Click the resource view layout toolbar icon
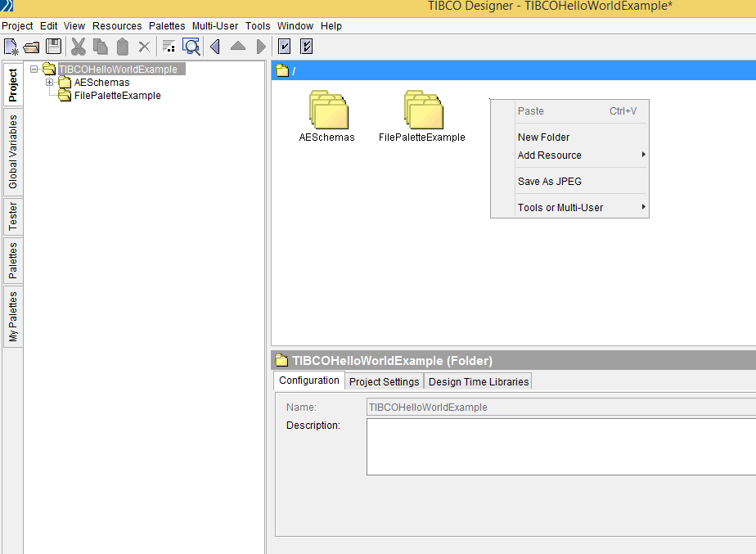The width and height of the screenshot is (756, 554). point(169,47)
